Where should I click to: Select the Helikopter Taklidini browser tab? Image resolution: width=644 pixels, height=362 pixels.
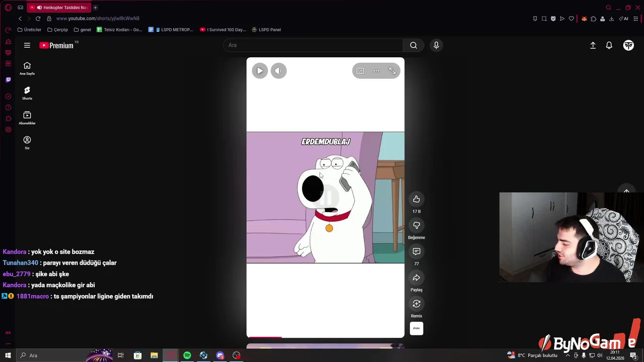point(59,8)
